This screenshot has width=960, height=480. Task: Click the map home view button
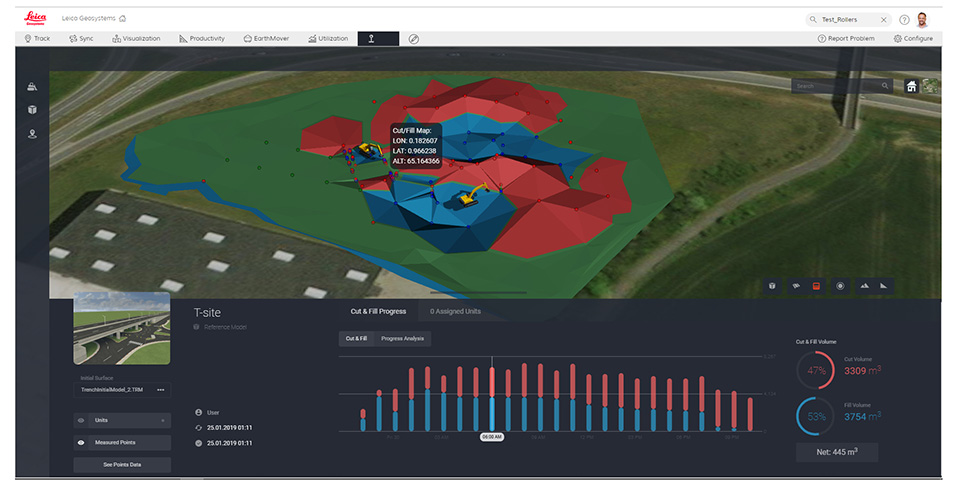(912, 86)
